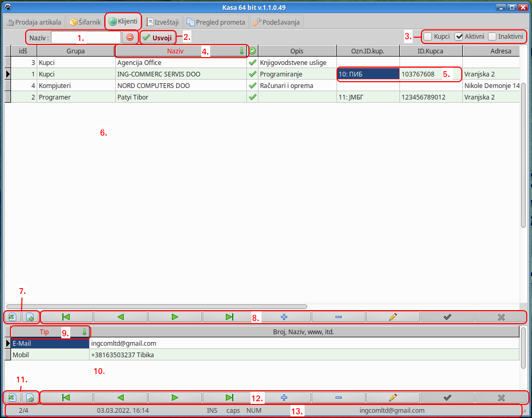Delete contact using the bottom minus button
Screen dimensions: 532x418
click(x=338, y=398)
